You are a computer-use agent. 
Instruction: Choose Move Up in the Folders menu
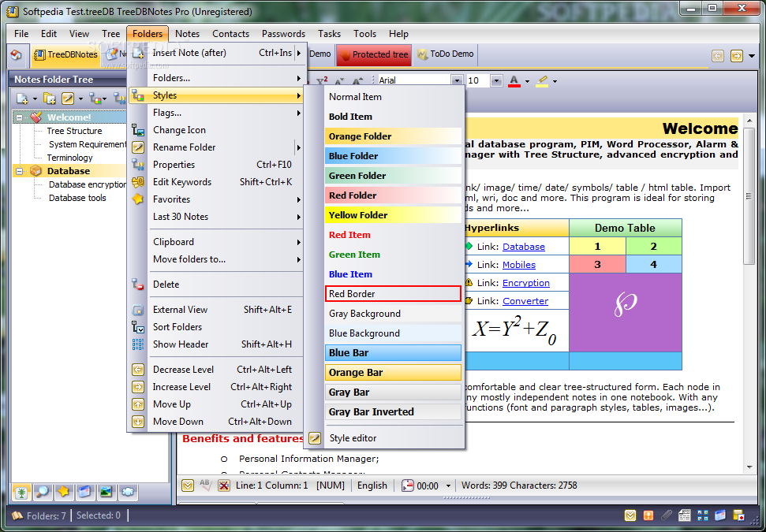[215, 404]
